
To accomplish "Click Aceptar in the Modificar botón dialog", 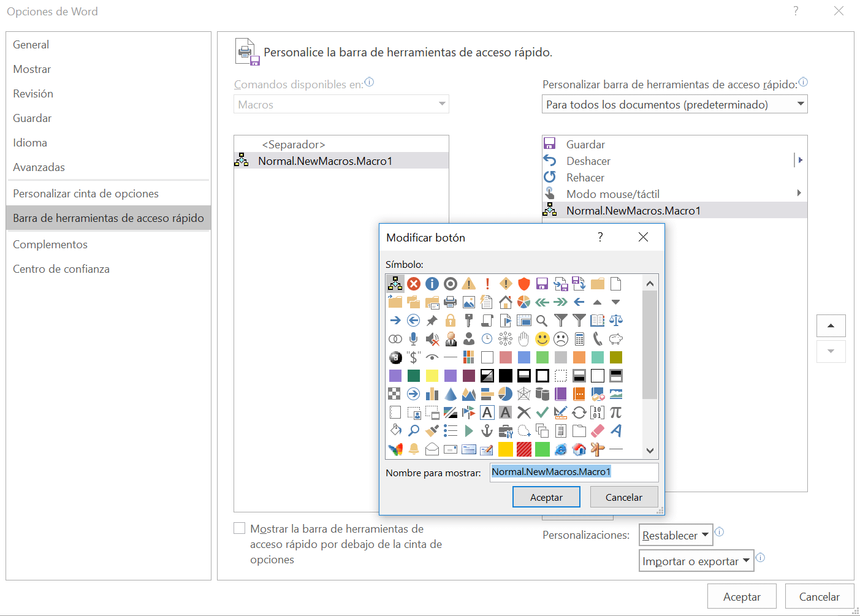I will point(546,496).
